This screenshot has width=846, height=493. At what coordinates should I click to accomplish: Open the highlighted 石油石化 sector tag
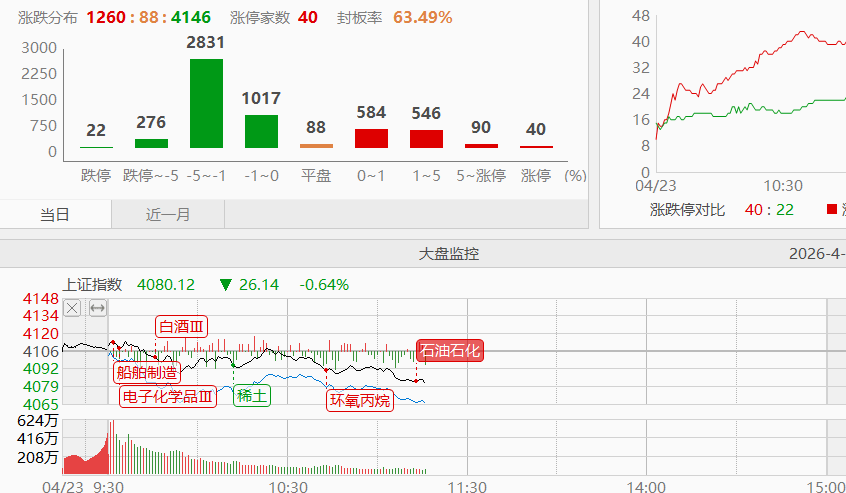(x=450, y=350)
